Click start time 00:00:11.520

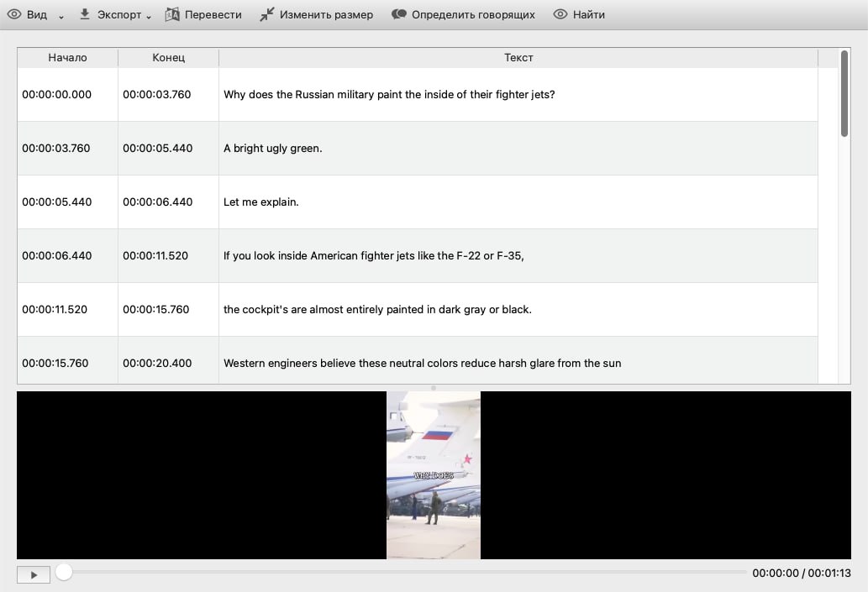pyautogui.click(x=55, y=309)
